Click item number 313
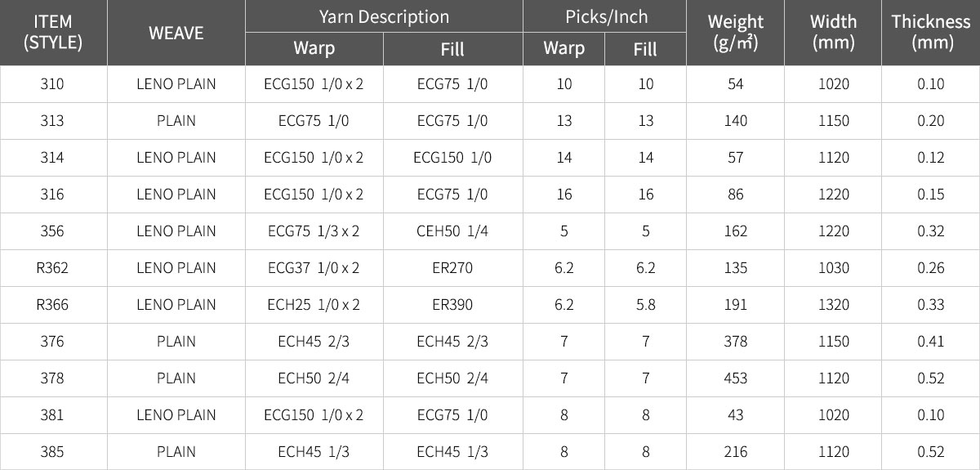Viewport: 980px width, 470px height. [52, 121]
